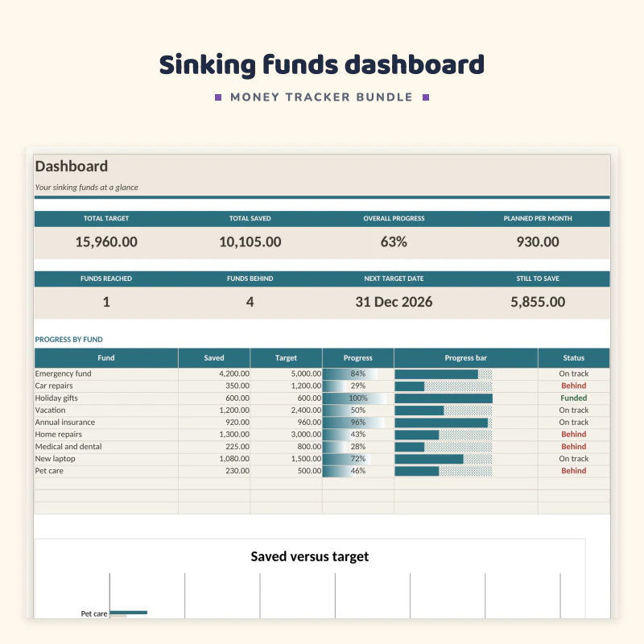This screenshot has width=644, height=644.
Task: Select the Home repairs fund name
Action: (58, 434)
